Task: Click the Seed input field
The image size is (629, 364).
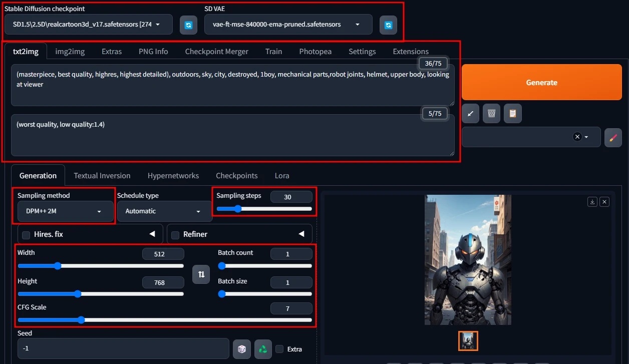Action: coord(123,348)
